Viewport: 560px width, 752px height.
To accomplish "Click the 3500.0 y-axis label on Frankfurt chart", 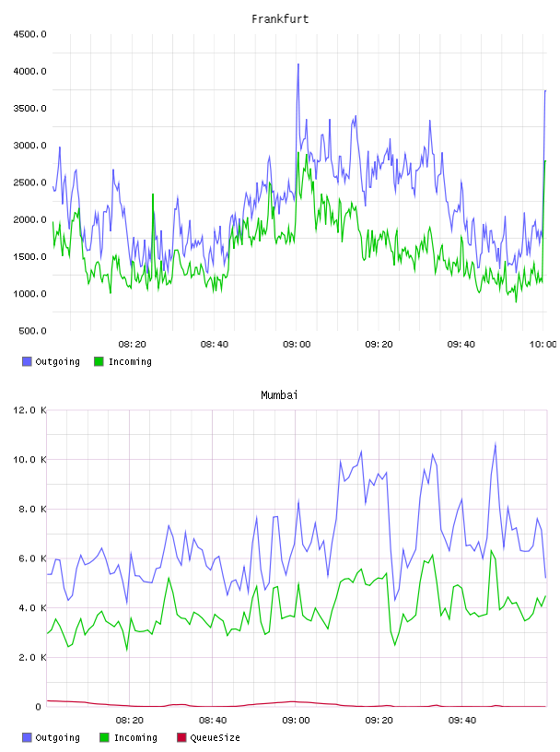I will point(29,109).
